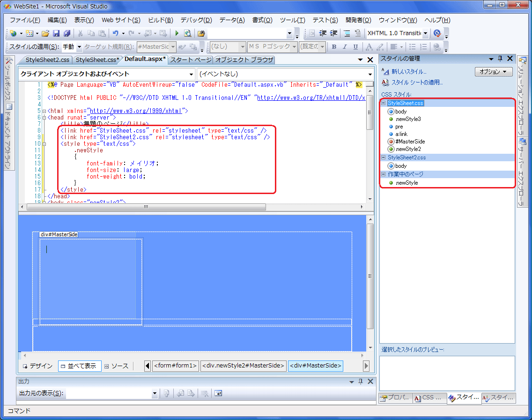Image resolution: width=532 pixels, height=420 pixels.
Task: Click the View in Browser icon
Action: (x=187, y=33)
